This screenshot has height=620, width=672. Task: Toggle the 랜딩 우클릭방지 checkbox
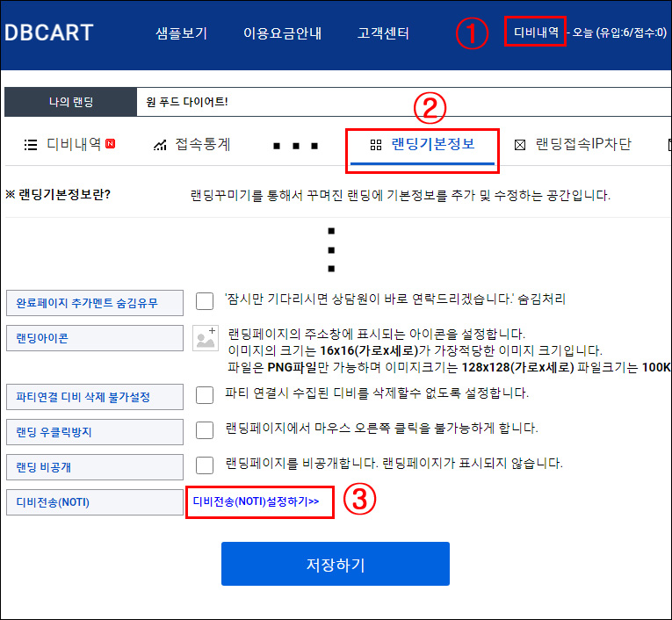click(x=205, y=429)
